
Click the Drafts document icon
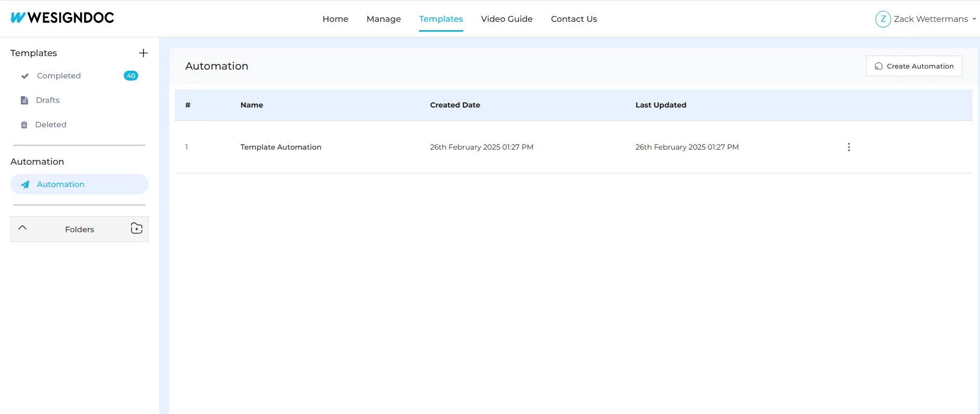(24, 100)
